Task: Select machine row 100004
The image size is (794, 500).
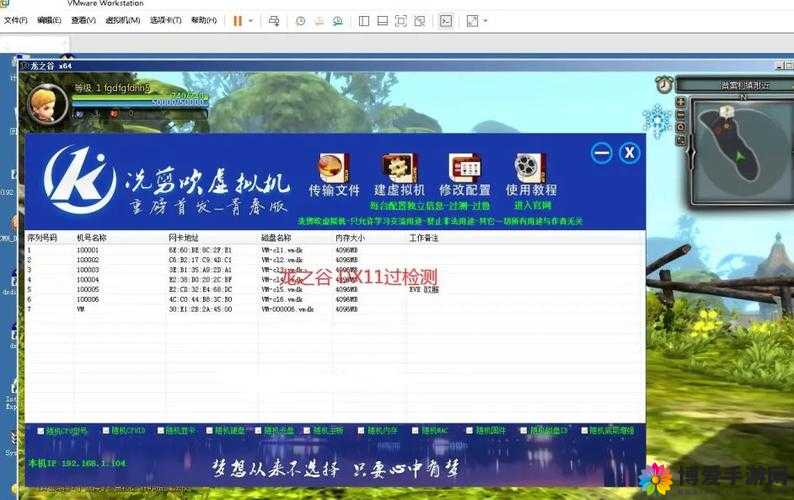Action: tap(335, 280)
